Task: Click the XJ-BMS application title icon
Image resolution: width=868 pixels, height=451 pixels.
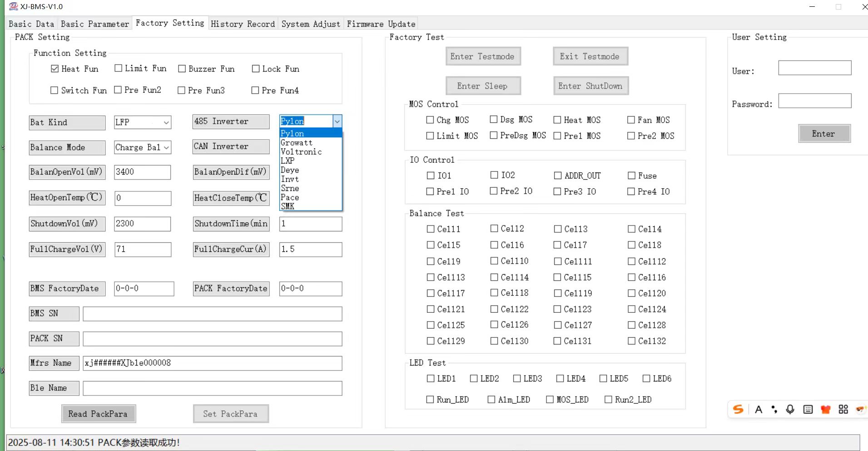Action: tap(13, 6)
